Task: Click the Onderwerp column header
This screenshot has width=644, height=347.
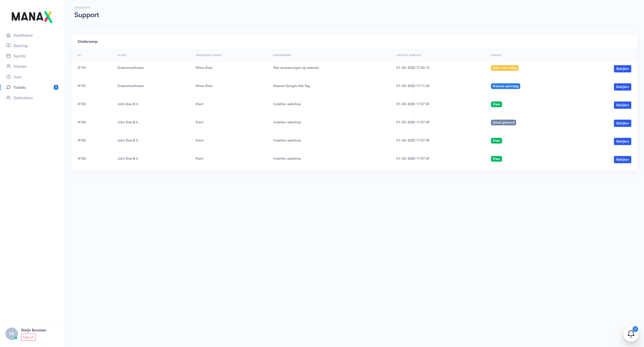Action: pyautogui.click(x=282, y=55)
